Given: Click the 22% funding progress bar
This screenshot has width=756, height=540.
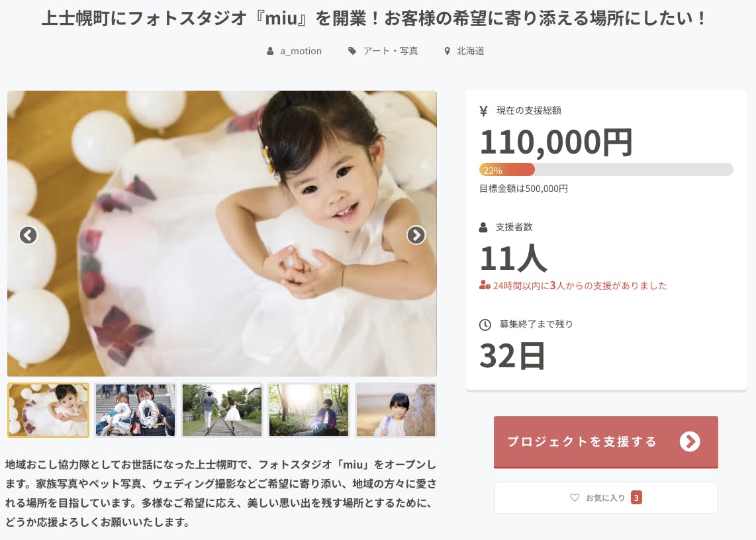Looking at the screenshot, I should [x=606, y=169].
